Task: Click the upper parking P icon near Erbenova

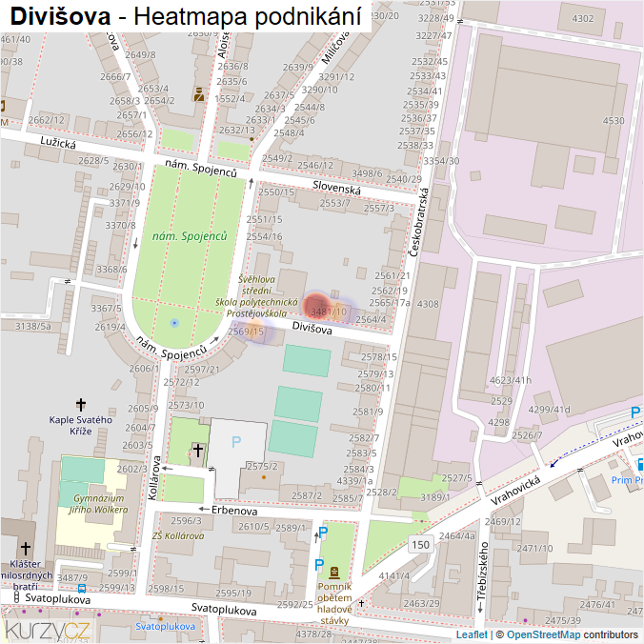Action: click(x=323, y=533)
